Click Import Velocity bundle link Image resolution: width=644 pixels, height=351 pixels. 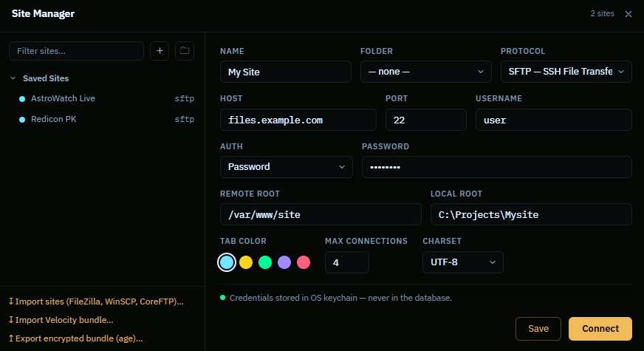coord(61,320)
